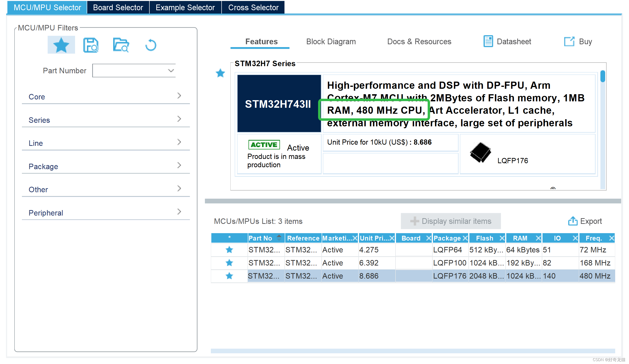Click the Export upload icon
Image resolution: width=629 pixels, height=364 pixels.
[573, 221]
